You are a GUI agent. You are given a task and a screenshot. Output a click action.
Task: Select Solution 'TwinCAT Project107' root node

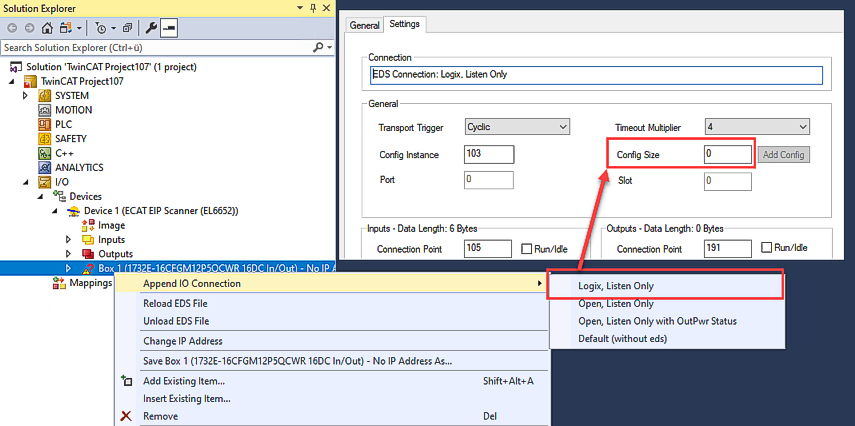pyautogui.click(x=111, y=67)
